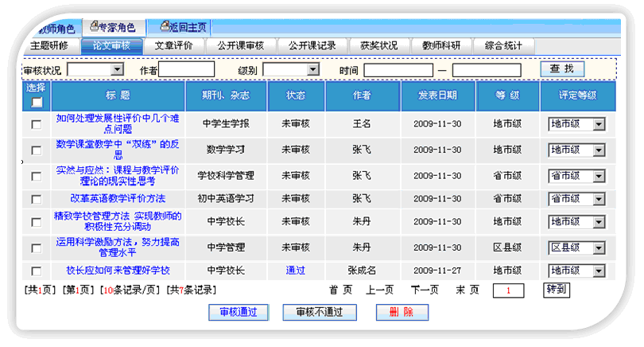Open article 数学课堂教学中“双练”的反思
Viewport: 644px width, 347px height.
coord(118,150)
